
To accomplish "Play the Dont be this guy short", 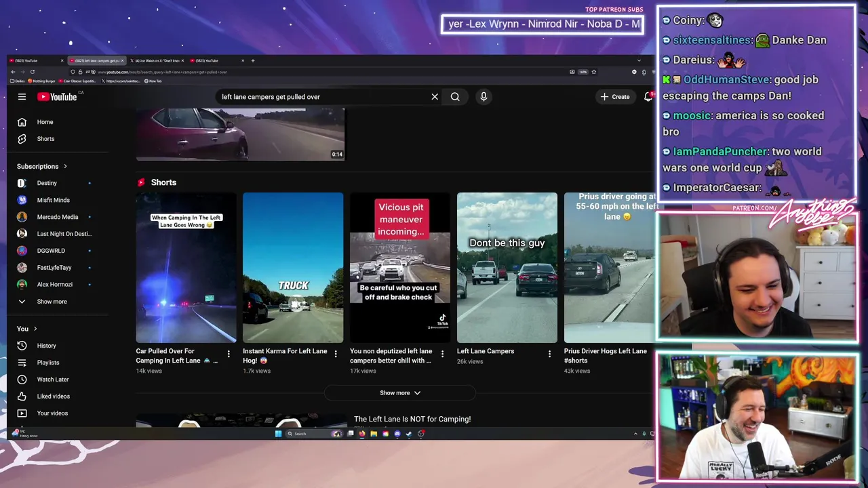I will [x=507, y=268].
